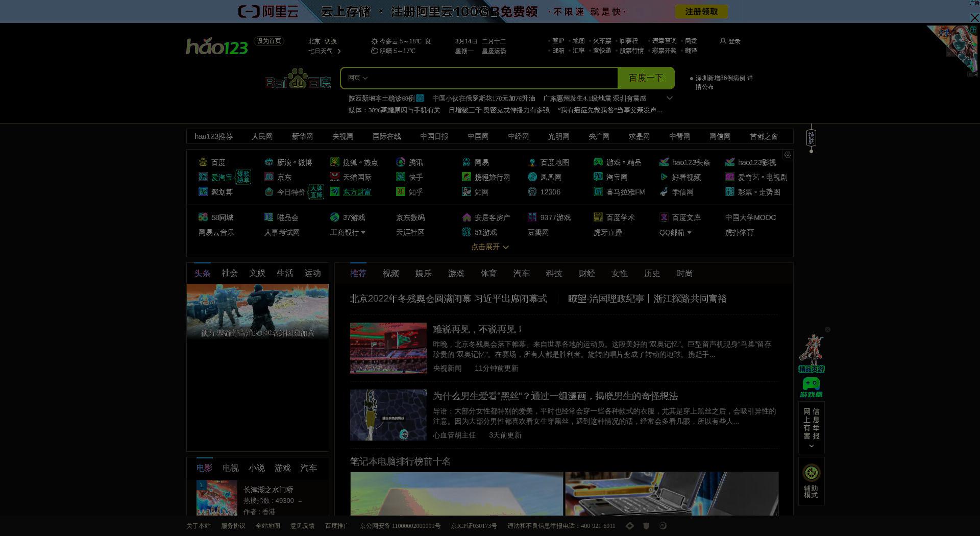
Task: Select the 电视 tab in rankings
Action: pyautogui.click(x=231, y=468)
